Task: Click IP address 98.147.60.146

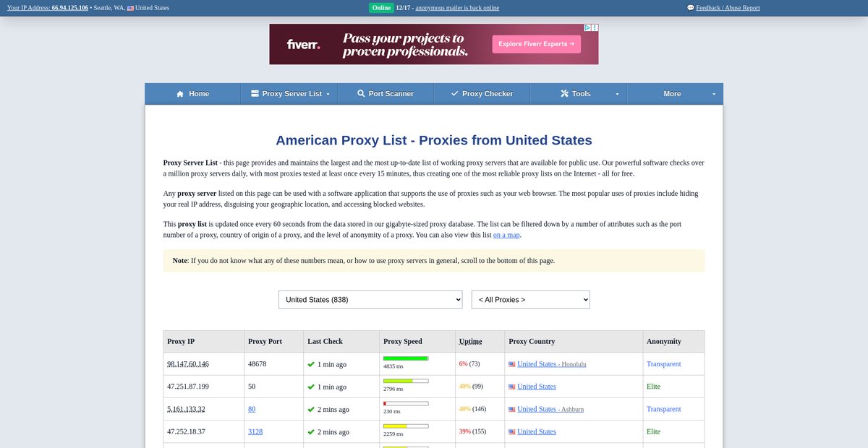Action: pos(188,364)
